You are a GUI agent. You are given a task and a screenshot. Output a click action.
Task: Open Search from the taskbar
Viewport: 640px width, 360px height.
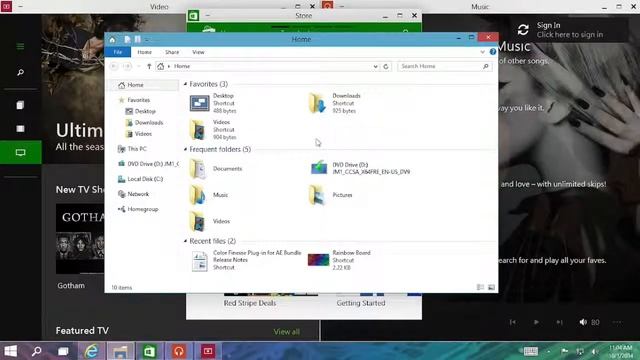[37, 351]
